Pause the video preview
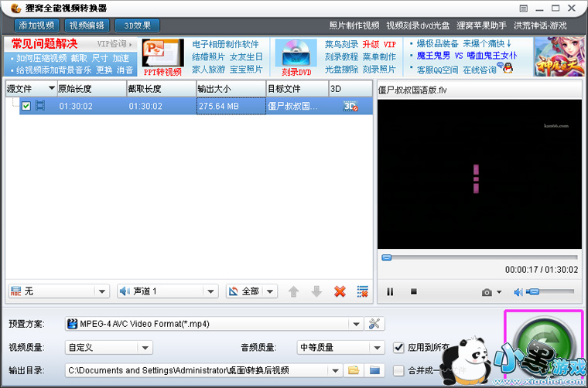The width and height of the screenshot is (588, 388). pyautogui.click(x=390, y=291)
